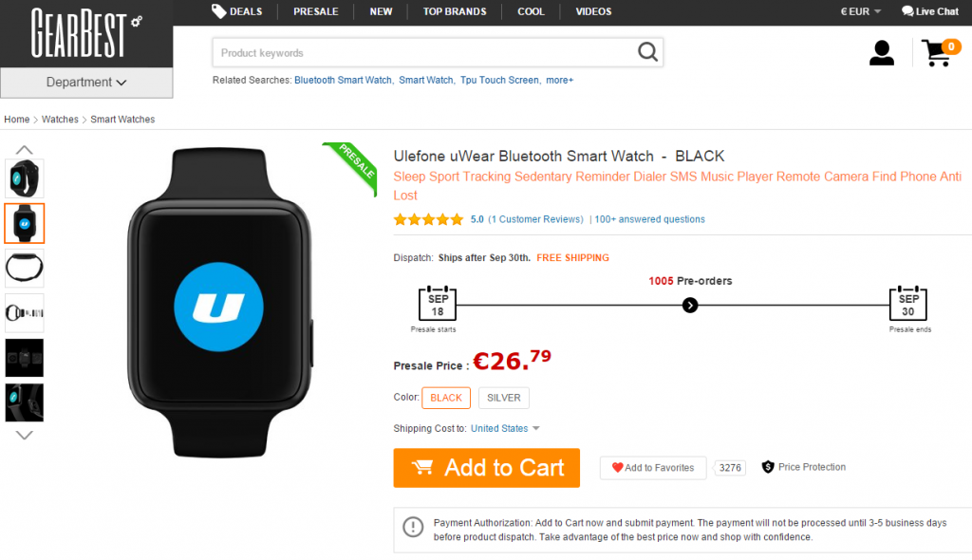Viewport: 972px width, 560px height.
Task: Select the SILVER color option
Action: [503, 398]
